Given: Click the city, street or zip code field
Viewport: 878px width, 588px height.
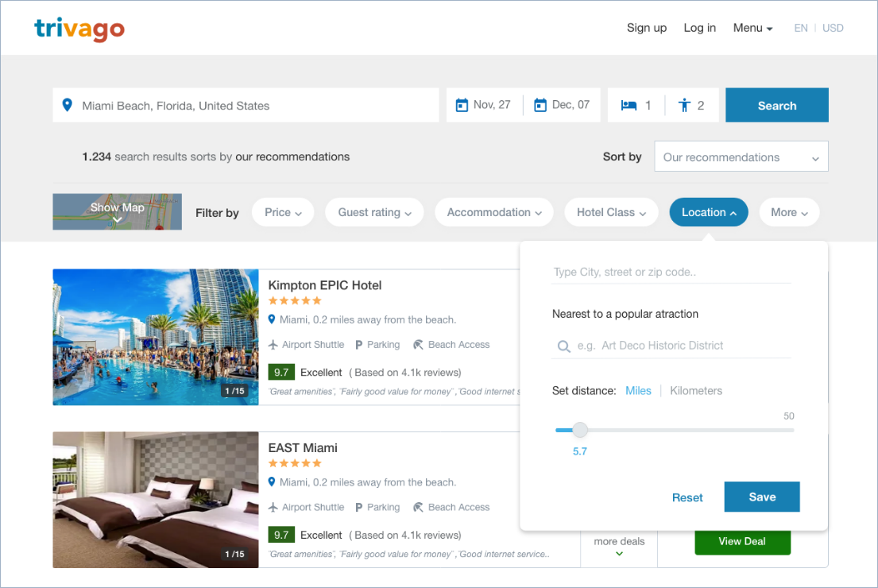Looking at the screenshot, I should click(x=671, y=273).
